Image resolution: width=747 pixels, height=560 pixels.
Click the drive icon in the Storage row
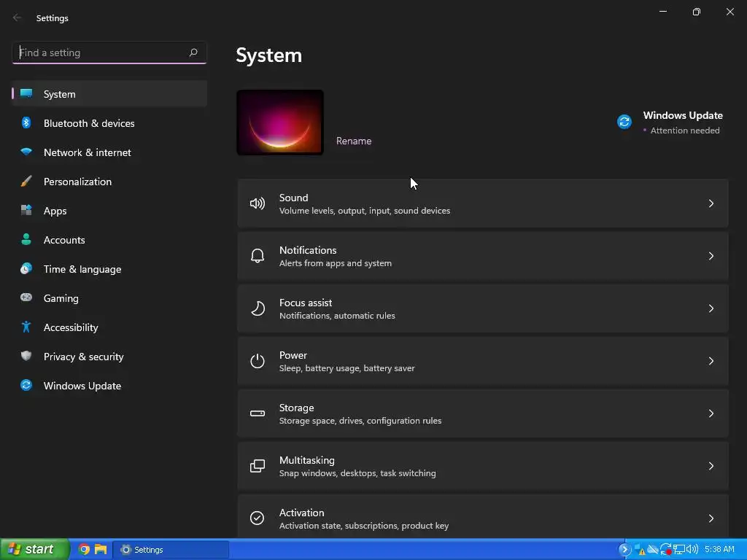(258, 413)
